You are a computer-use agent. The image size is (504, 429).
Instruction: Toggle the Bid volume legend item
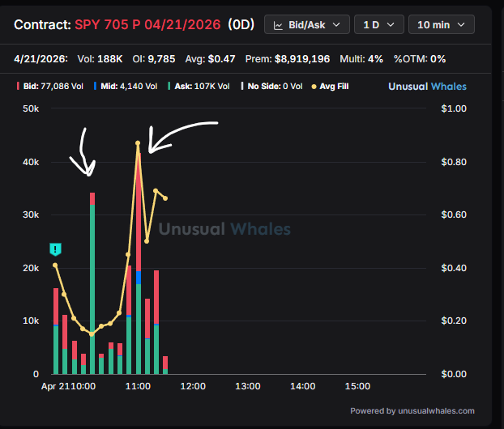click(50, 86)
